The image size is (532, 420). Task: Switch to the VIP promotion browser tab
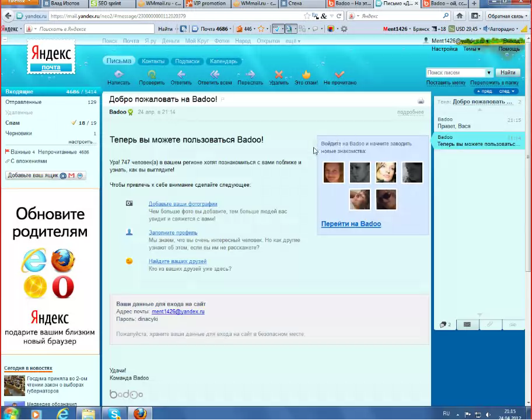pos(208,3)
